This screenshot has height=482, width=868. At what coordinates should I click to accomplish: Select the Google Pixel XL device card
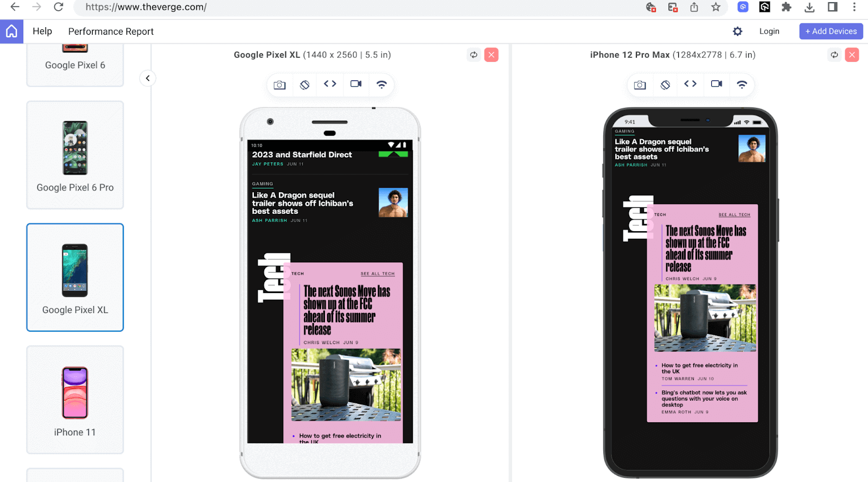(x=75, y=277)
